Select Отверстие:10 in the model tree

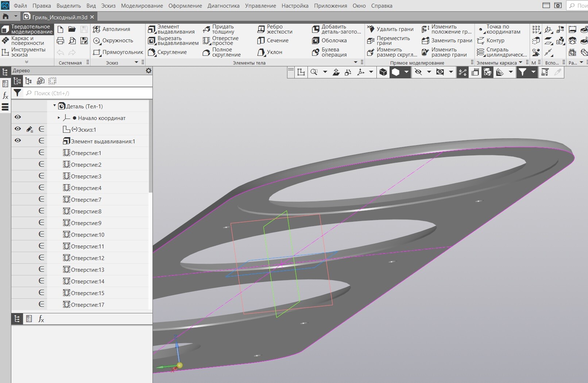[x=88, y=235]
